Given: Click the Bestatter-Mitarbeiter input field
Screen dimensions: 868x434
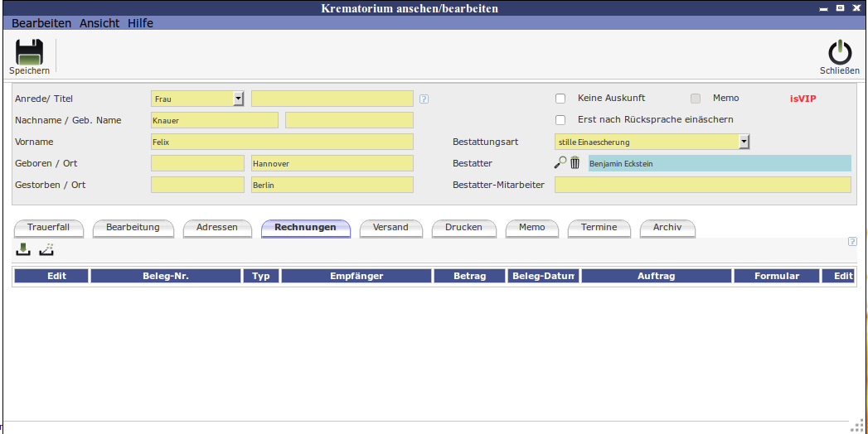Looking at the screenshot, I should 702,185.
